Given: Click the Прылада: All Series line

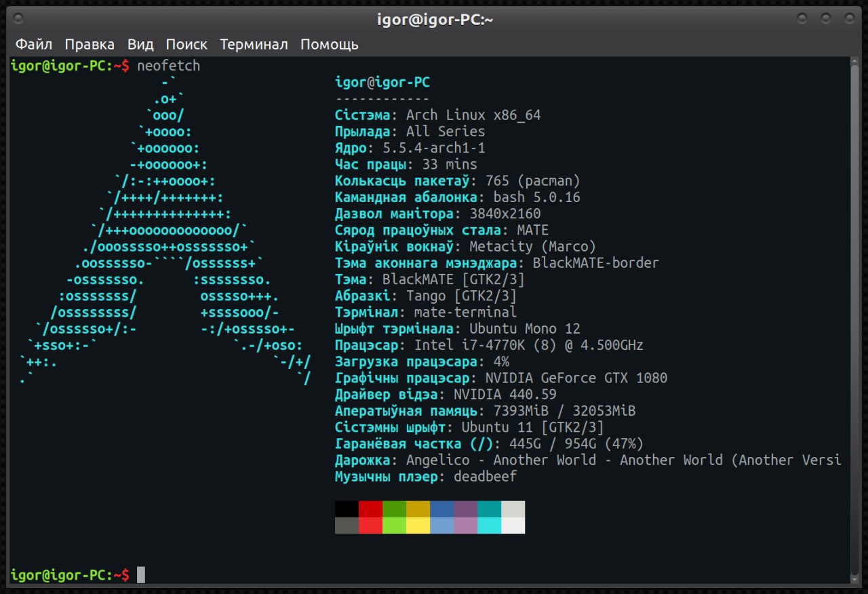Looking at the screenshot, I should 410,132.
